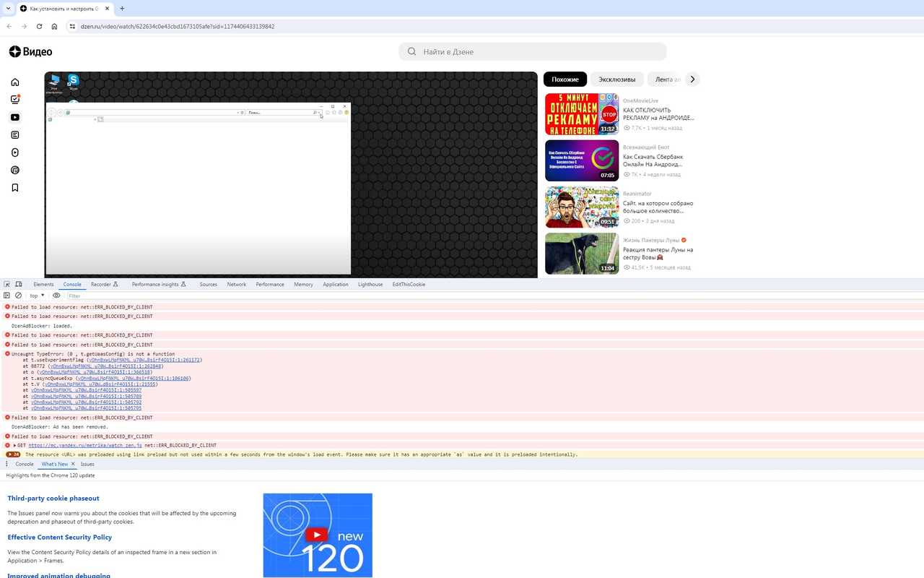Image resolution: width=924 pixels, height=578 pixels.
Task: Create a live expression with the eye icon
Action: (x=57, y=296)
